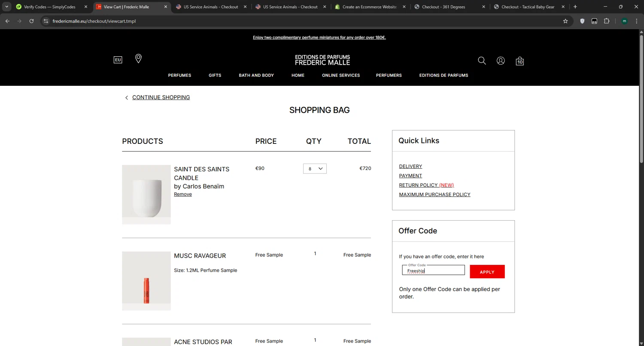This screenshot has width=644, height=346.
Task: Open the new tab plus button
Action: tap(575, 7)
